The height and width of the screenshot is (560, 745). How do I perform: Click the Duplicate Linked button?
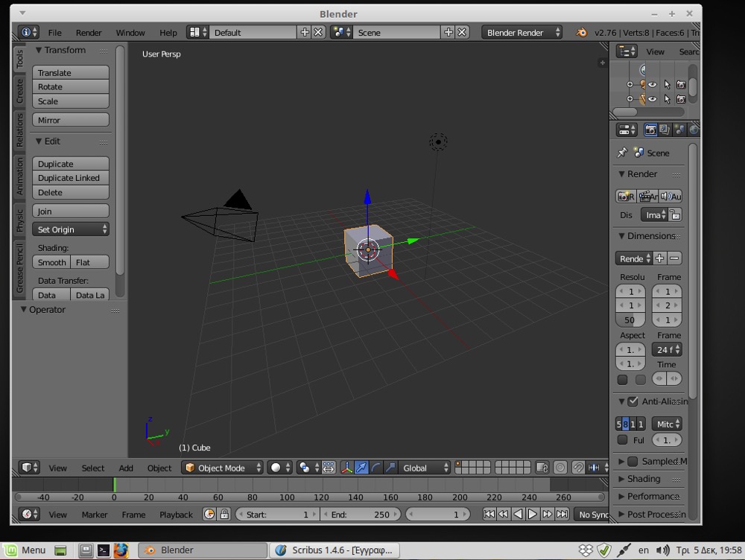(x=71, y=178)
